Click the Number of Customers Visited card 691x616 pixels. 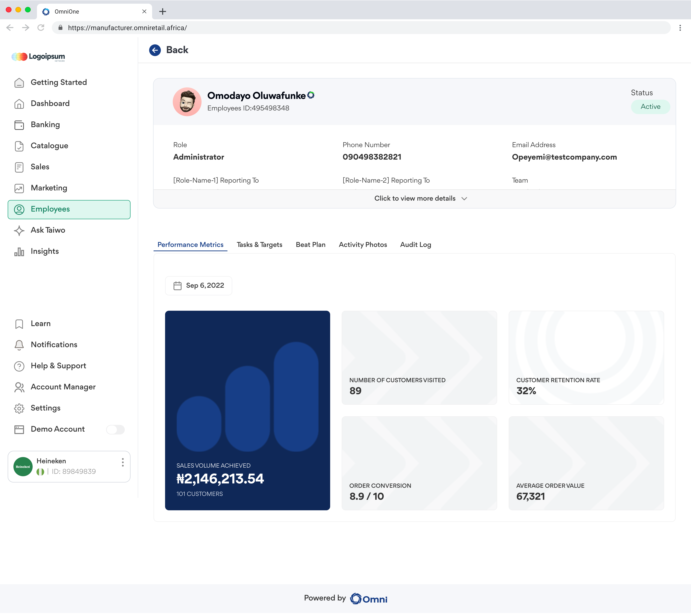click(x=419, y=357)
